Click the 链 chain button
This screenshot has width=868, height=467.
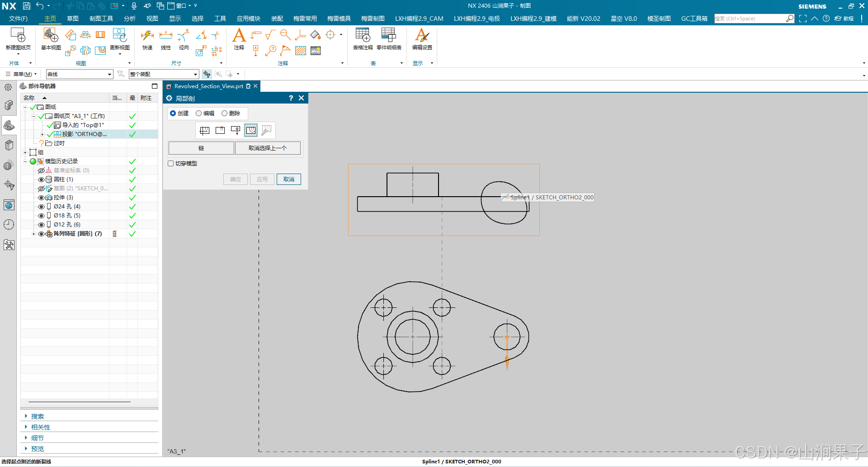[201, 148]
